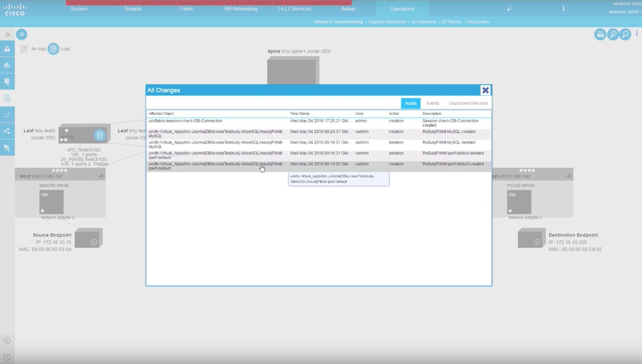Switch to the Deployment Records tab
The image size is (642, 364).
[x=468, y=103]
